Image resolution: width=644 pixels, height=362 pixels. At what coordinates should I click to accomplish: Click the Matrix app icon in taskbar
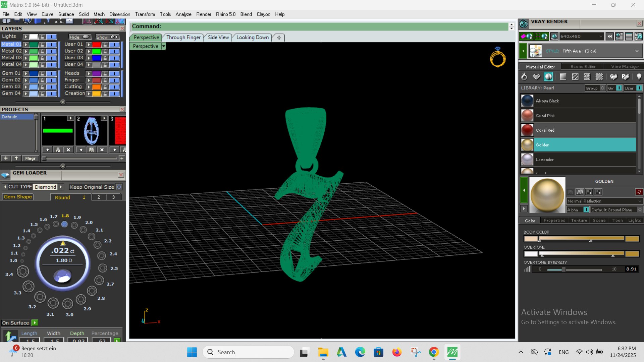pos(452,352)
